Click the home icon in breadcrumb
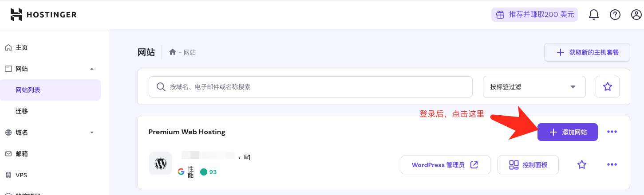Image resolution: width=644 pixels, height=195 pixels. tap(173, 52)
